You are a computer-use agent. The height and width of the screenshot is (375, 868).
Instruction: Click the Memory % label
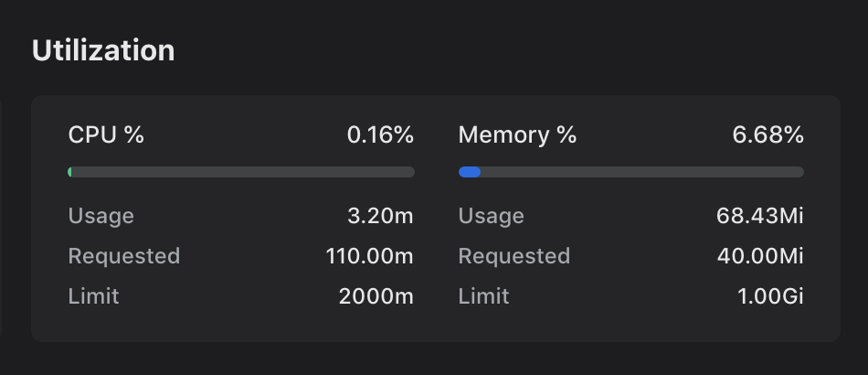[x=517, y=135]
